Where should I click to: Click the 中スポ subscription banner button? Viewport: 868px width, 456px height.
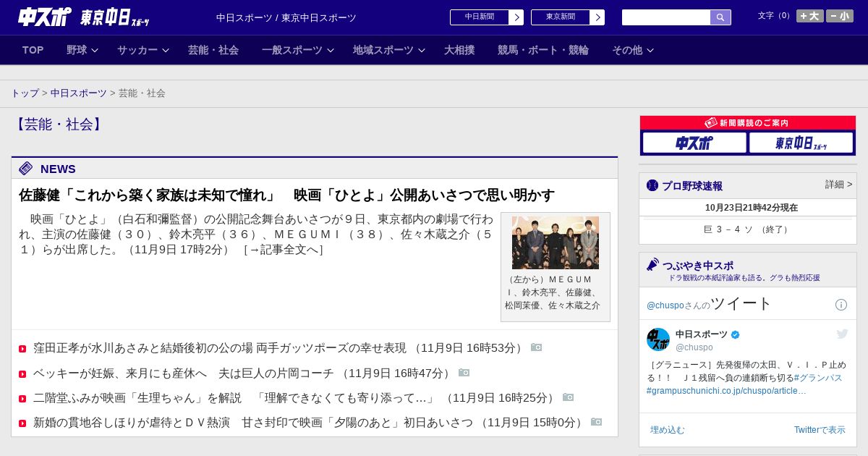[x=694, y=143]
